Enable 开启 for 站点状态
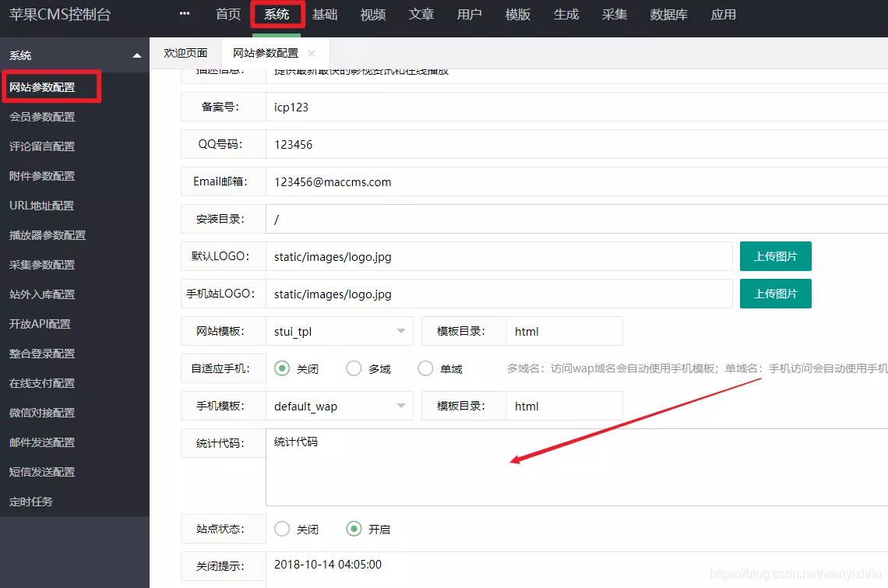This screenshot has width=888, height=588. click(354, 529)
